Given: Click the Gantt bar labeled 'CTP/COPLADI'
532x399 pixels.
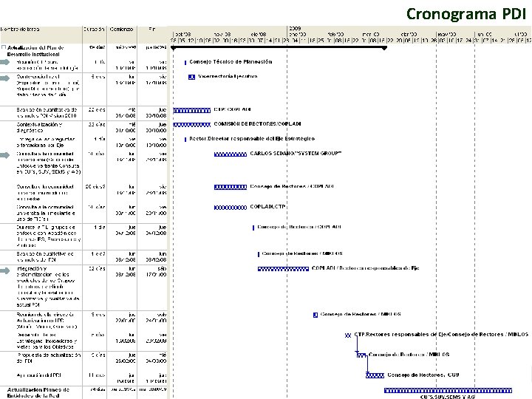Looking at the screenshot, I should [192, 110].
